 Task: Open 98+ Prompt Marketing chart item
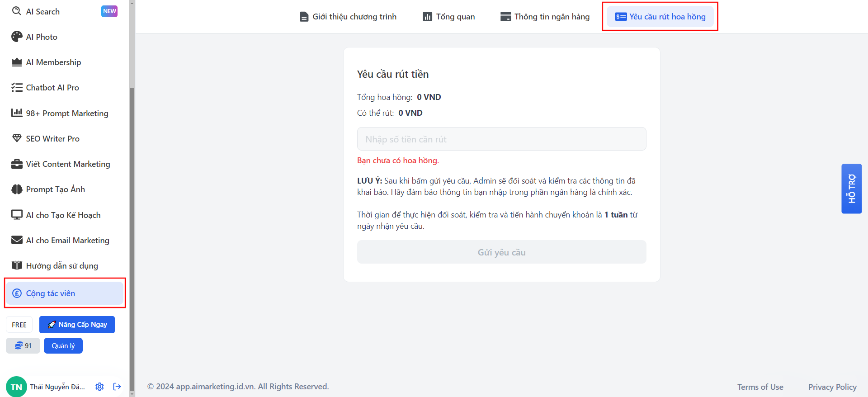pos(67,113)
